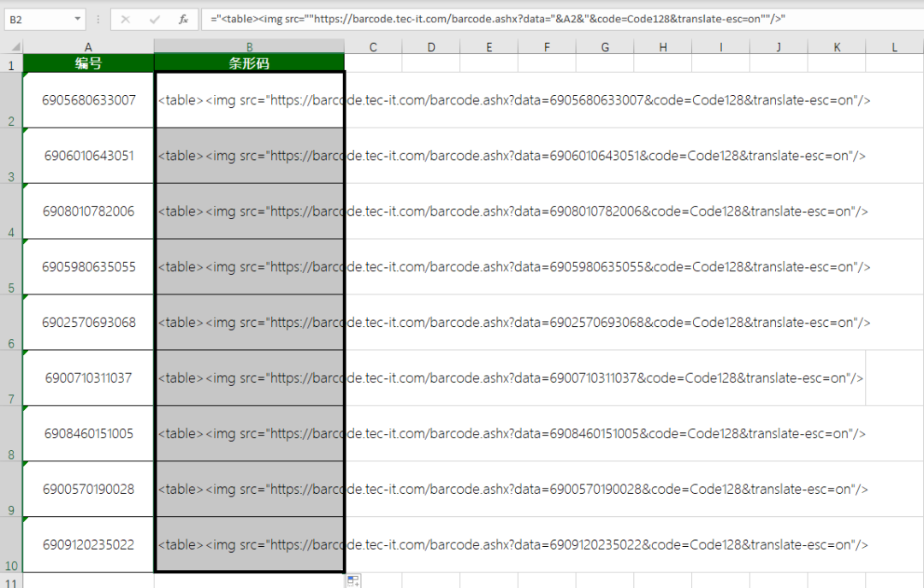This screenshot has height=588, width=924.
Task: Select column I header
Action: (x=720, y=47)
